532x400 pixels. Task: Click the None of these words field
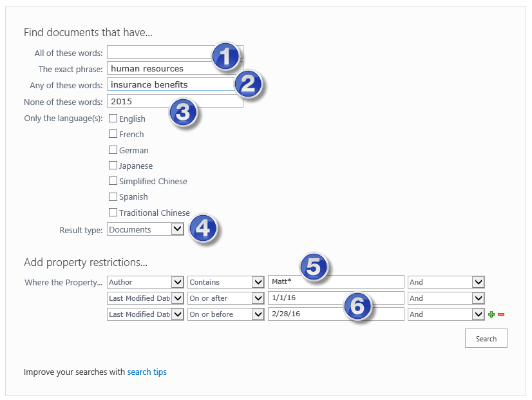(175, 101)
